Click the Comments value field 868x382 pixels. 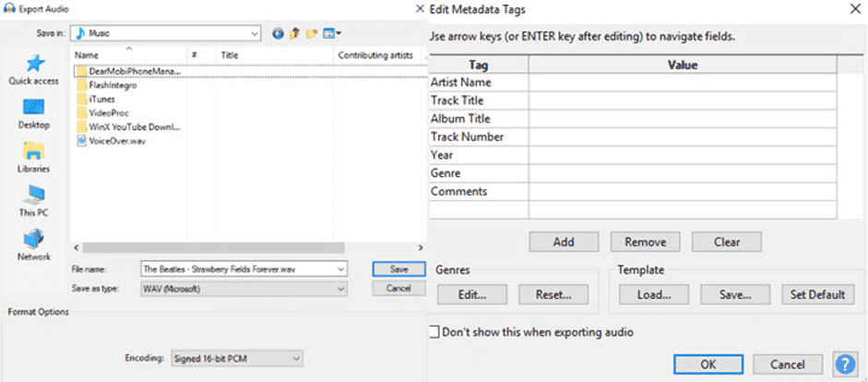click(x=683, y=192)
